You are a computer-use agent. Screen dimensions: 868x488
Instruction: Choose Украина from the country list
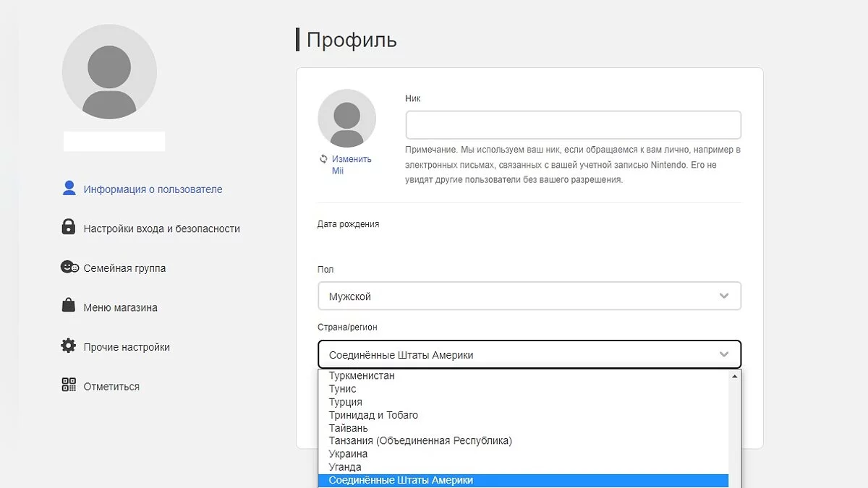524,454
